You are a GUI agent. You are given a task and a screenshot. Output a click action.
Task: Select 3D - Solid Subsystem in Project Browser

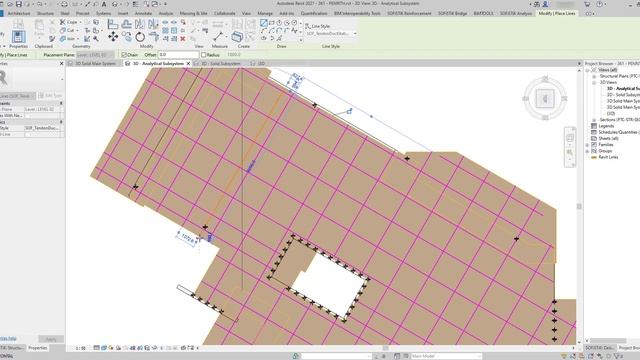(x=623, y=95)
